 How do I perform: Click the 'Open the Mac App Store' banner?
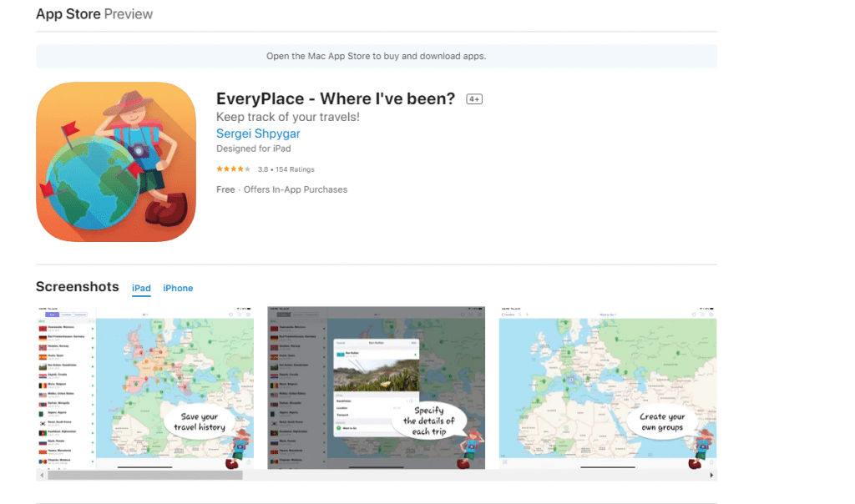377,56
